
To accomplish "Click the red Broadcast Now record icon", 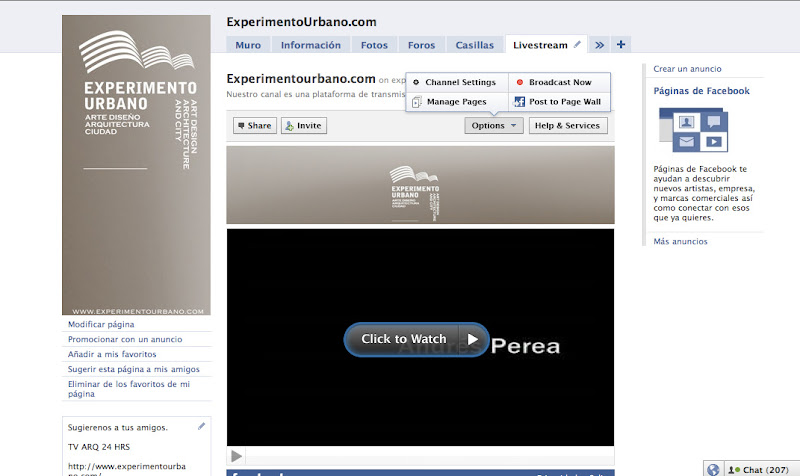I will coord(519,82).
